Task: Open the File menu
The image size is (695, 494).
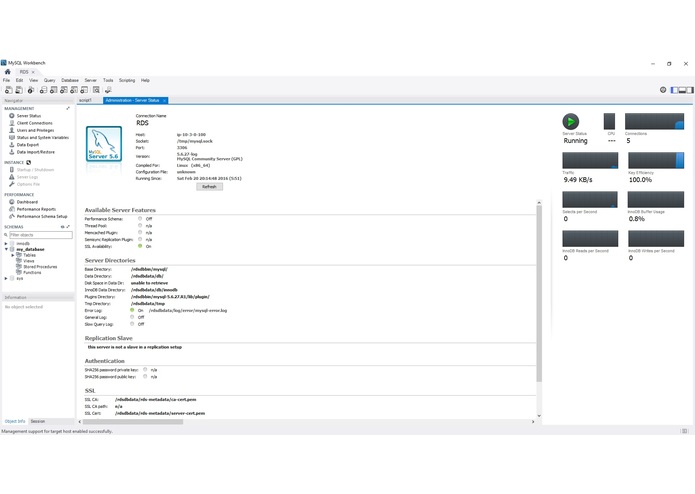Action: click(6, 81)
